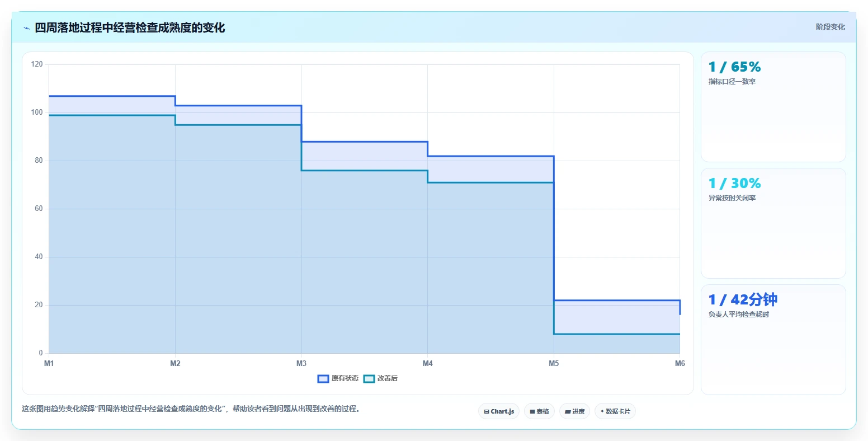Image resolution: width=868 pixels, height=441 pixels.
Task: Click the 负责人平均检查耗时 caption
Action: [739, 315]
